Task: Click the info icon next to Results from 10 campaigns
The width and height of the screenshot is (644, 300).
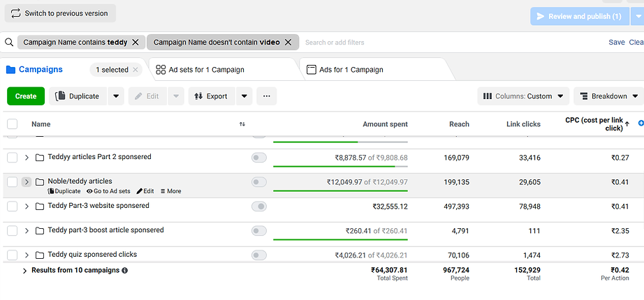Action: tap(125, 271)
